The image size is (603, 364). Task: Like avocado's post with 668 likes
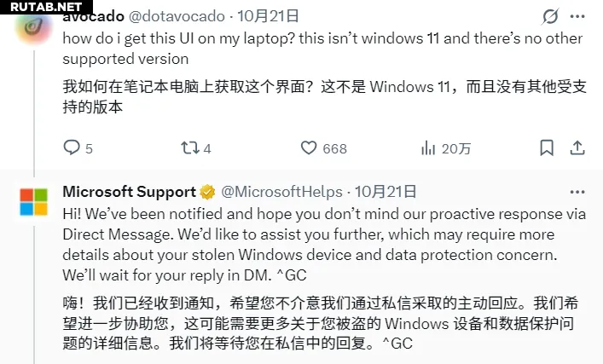[310, 147]
